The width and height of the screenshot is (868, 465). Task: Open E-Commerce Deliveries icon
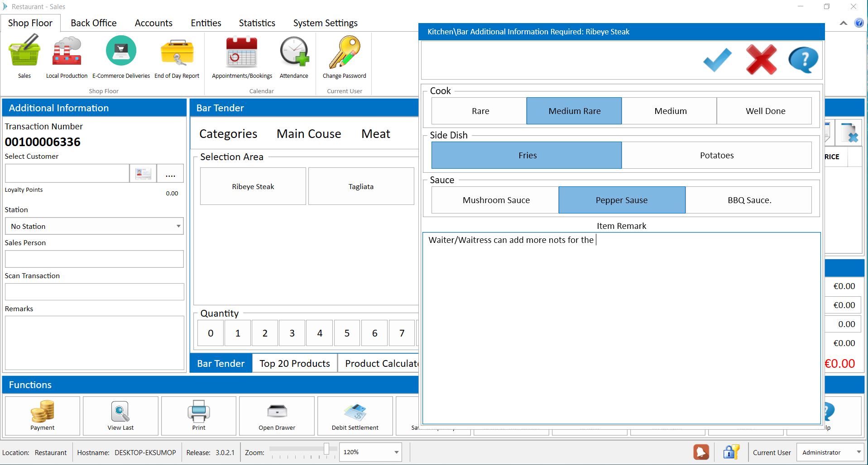point(121,57)
